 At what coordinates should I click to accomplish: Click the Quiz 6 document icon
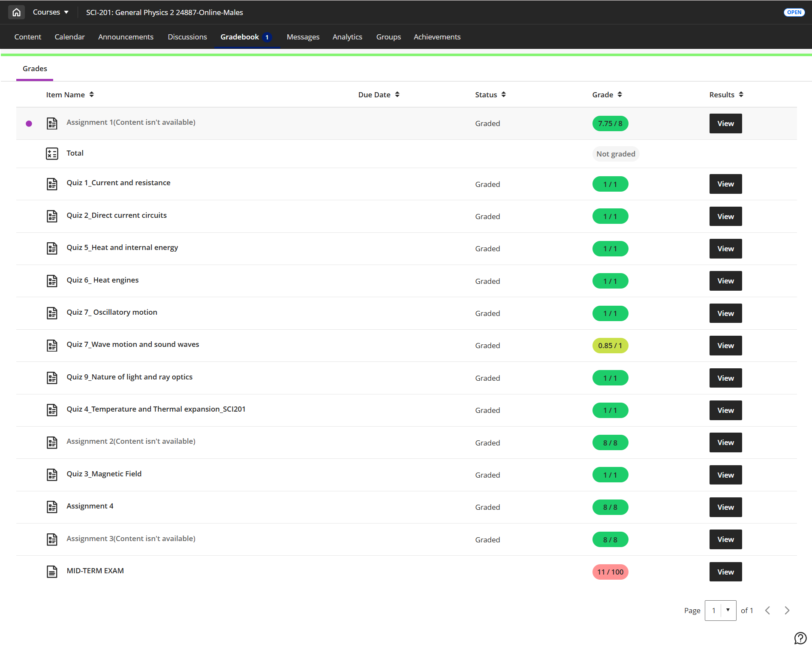(x=52, y=281)
